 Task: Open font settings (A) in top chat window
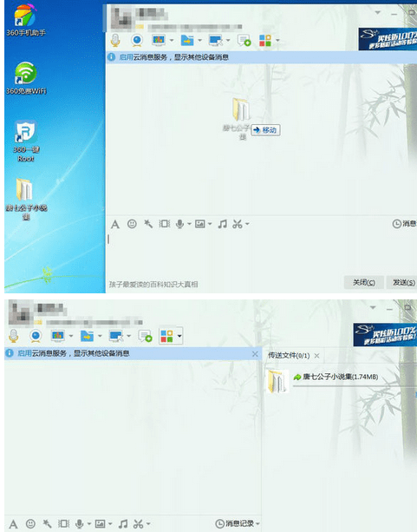[115, 224]
